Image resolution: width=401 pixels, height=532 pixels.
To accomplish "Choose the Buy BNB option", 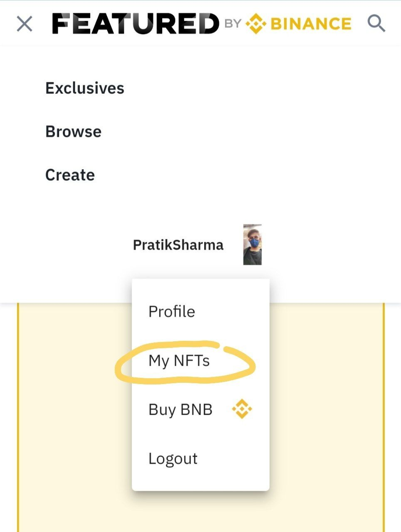I will pos(181,410).
